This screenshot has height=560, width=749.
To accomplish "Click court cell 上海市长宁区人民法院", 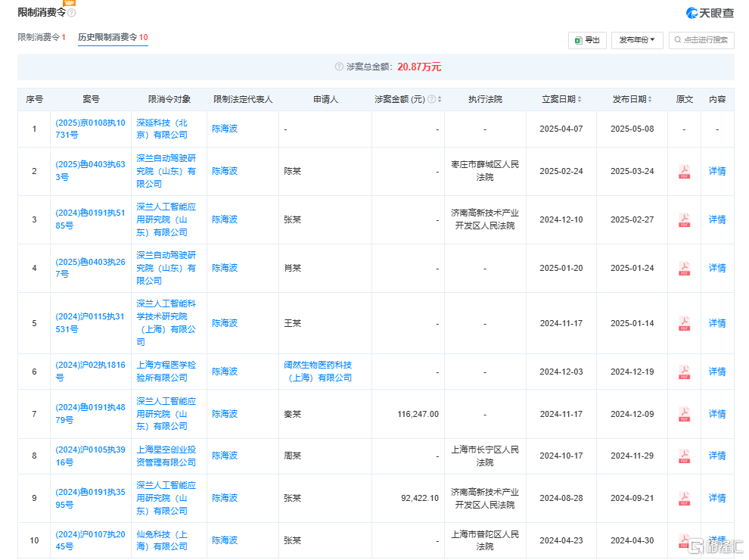I will click(485, 456).
